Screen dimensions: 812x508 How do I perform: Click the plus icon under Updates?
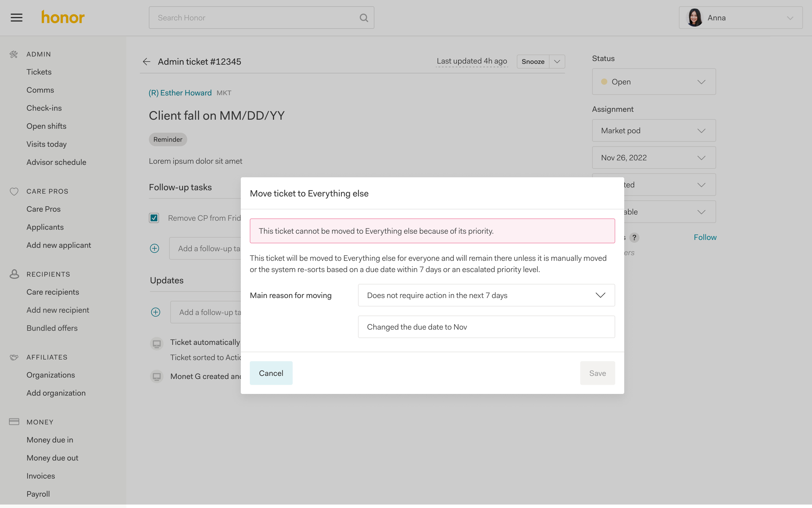(x=156, y=312)
